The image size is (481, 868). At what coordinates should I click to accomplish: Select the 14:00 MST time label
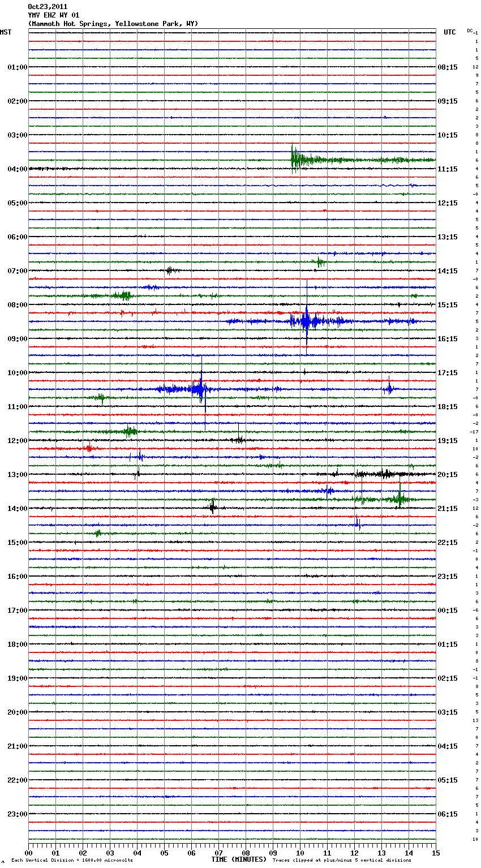17,508
